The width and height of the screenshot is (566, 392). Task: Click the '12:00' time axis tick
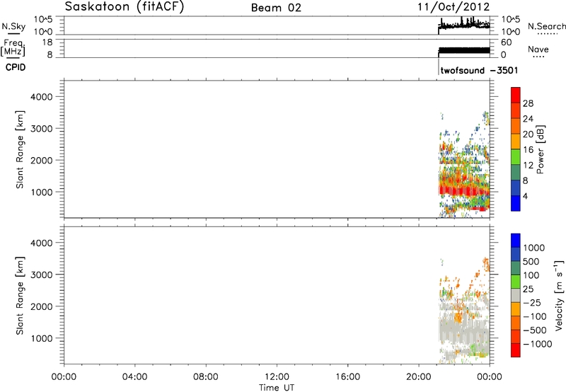[277, 377]
